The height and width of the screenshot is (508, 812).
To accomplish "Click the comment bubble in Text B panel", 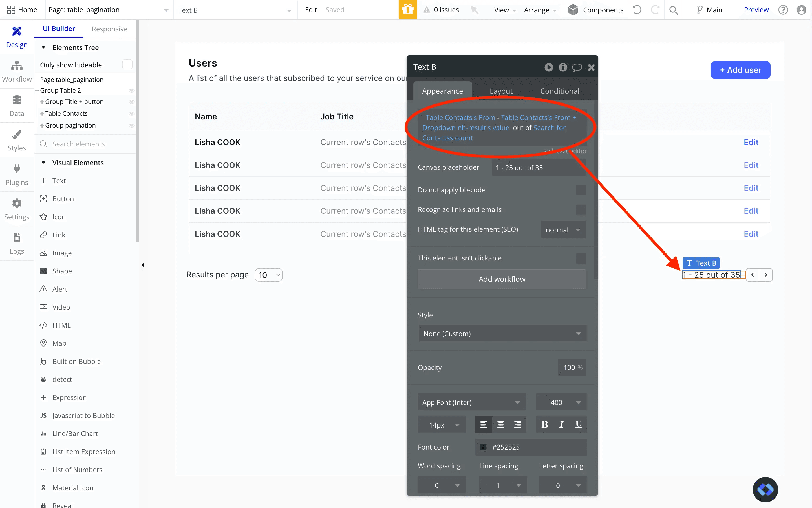I will click(x=577, y=67).
